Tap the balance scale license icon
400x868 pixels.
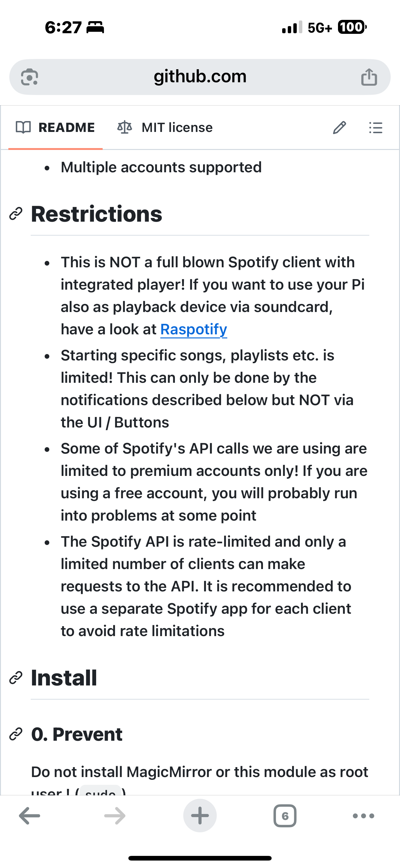coord(125,128)
